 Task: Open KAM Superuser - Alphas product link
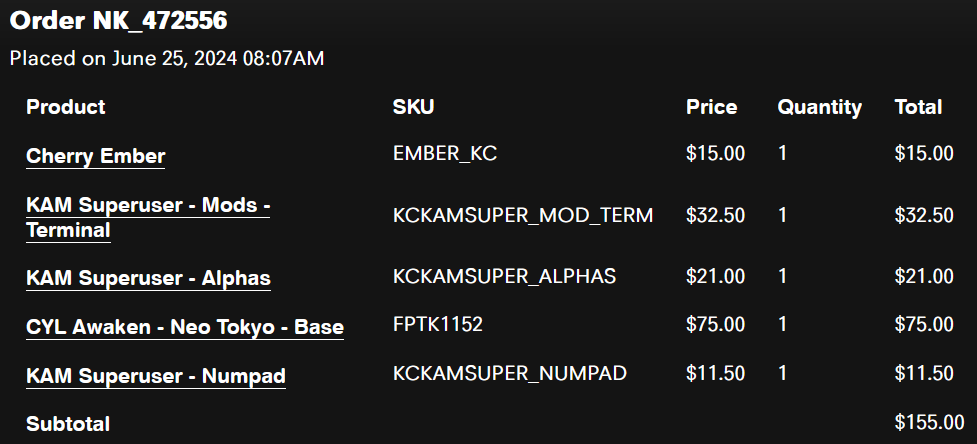pyautogui.click(x=148, y=278)
